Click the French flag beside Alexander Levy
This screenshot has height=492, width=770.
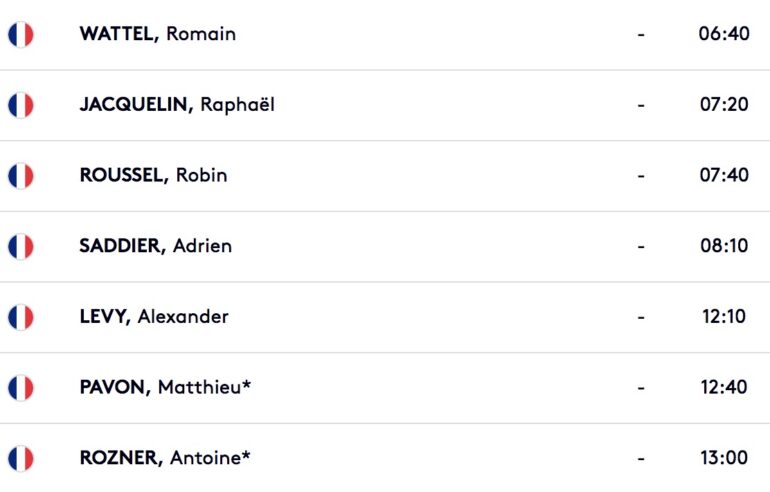click(x=20, y=317)
